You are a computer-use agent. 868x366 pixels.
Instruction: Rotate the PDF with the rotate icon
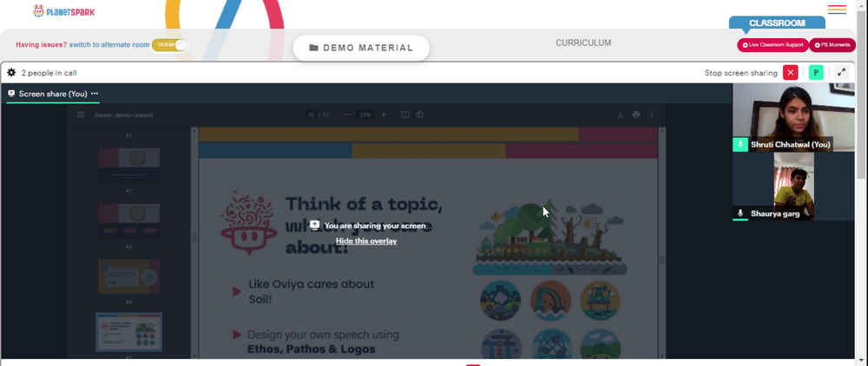(419, 114)
